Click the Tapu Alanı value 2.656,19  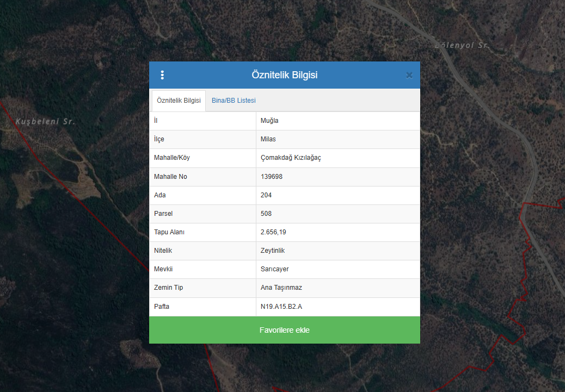273,232
